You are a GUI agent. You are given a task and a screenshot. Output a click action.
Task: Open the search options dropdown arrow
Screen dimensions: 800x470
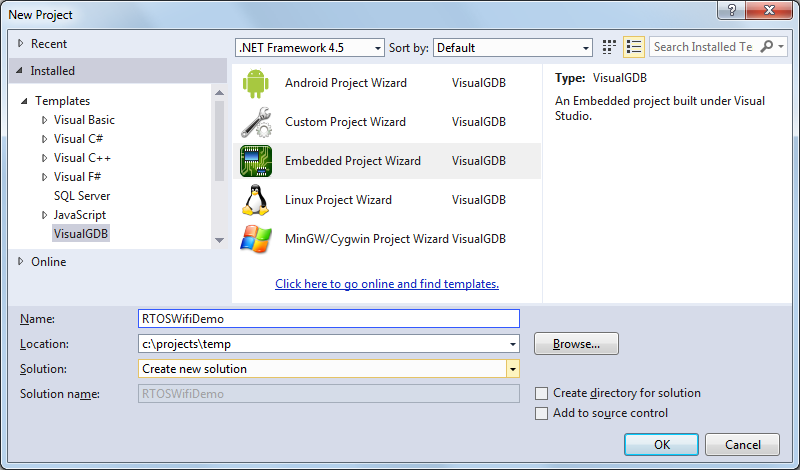pyautogui.click(x=781, y=46)
